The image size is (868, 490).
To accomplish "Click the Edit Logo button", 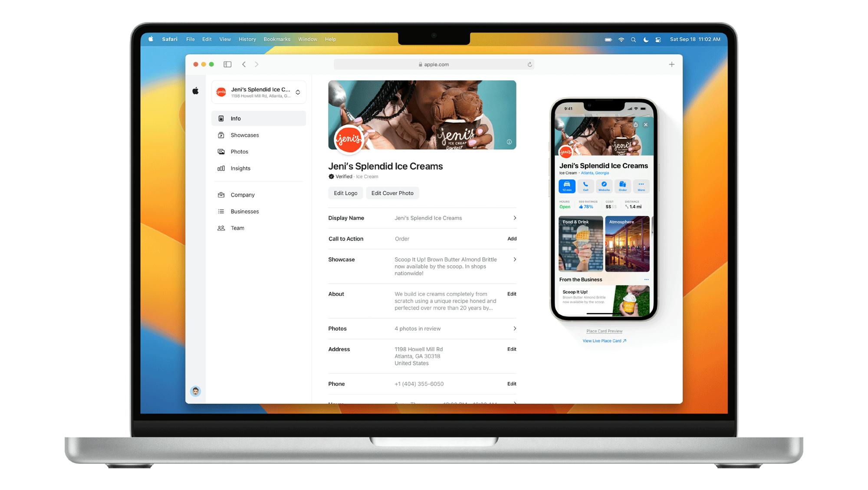I will pyautogui.click(x=345, y=193).
